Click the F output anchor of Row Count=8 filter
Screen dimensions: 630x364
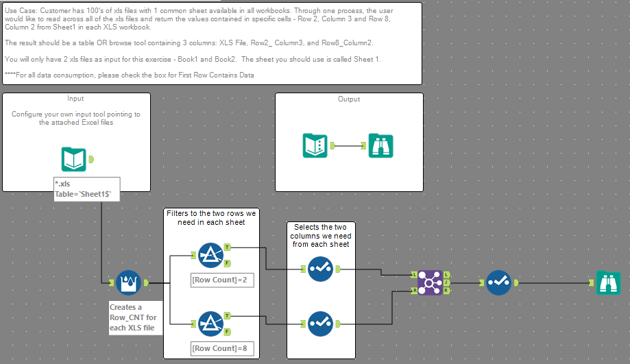tap(228, 332)
